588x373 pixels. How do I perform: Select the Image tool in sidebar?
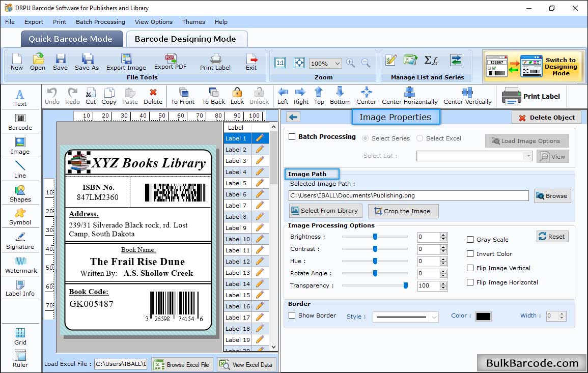point(20,146)
